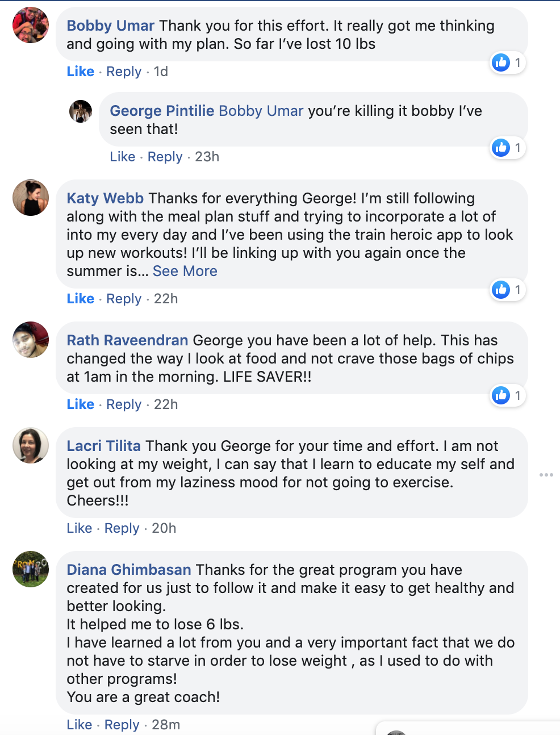Screen dimensions: 560x735
Task: Unlike Bobby Umar's comment
Action: 80,72
